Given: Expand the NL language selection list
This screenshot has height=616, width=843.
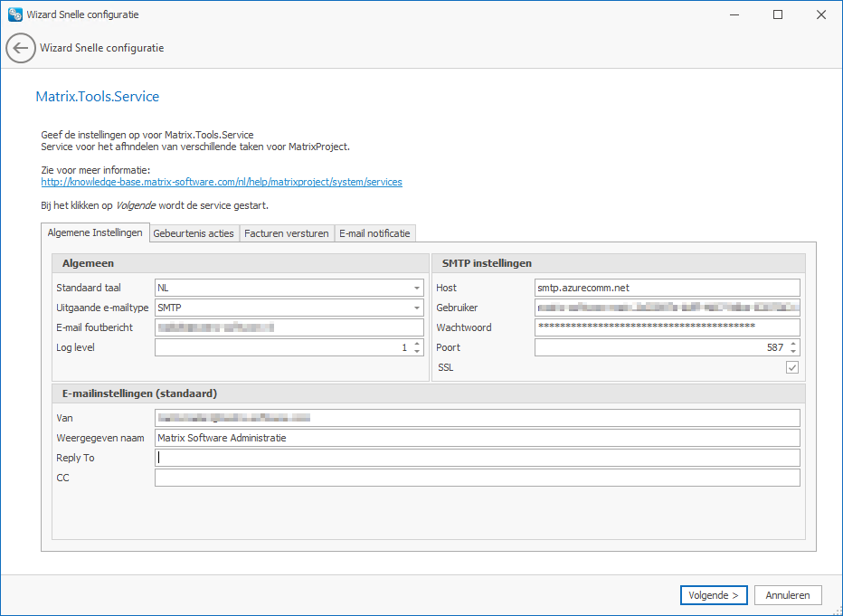Looking at the screenshot, I should [417, 287].
